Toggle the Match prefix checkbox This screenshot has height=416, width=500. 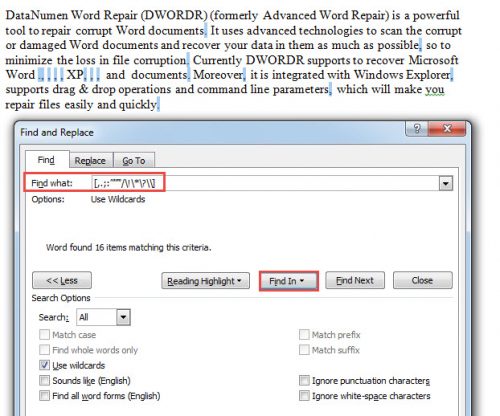pos(304,334)
